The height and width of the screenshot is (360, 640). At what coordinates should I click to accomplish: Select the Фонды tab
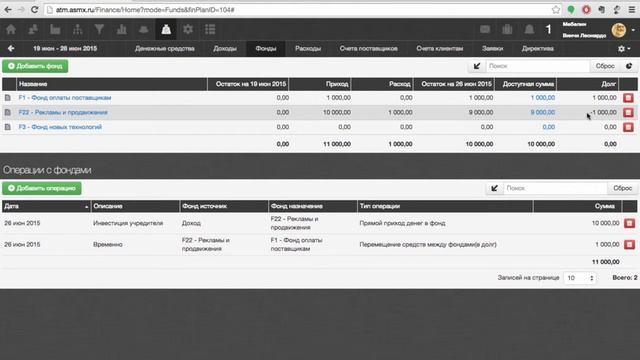266,49
